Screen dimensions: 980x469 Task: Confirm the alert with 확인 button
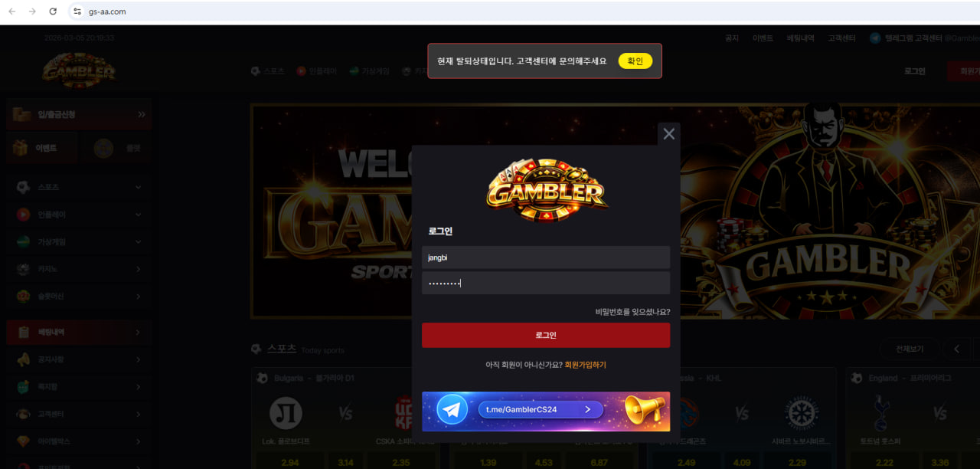[x=635, y=61]
